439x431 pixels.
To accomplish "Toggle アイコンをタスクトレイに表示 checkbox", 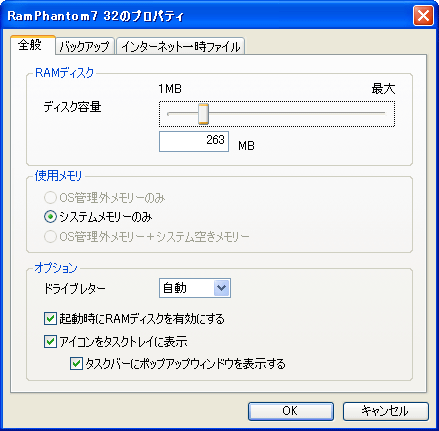I will click(x=50, y=342).
